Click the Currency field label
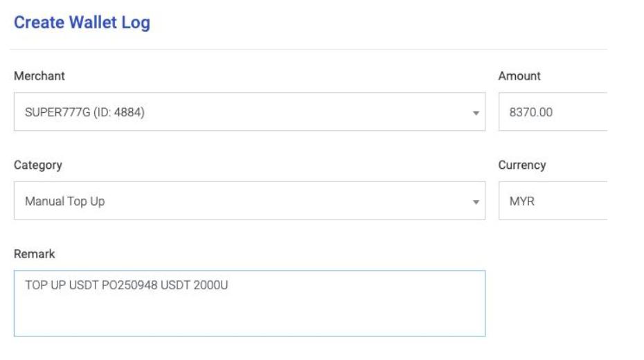The width and height of the screenshot is (644, 360). coord(522,165)
